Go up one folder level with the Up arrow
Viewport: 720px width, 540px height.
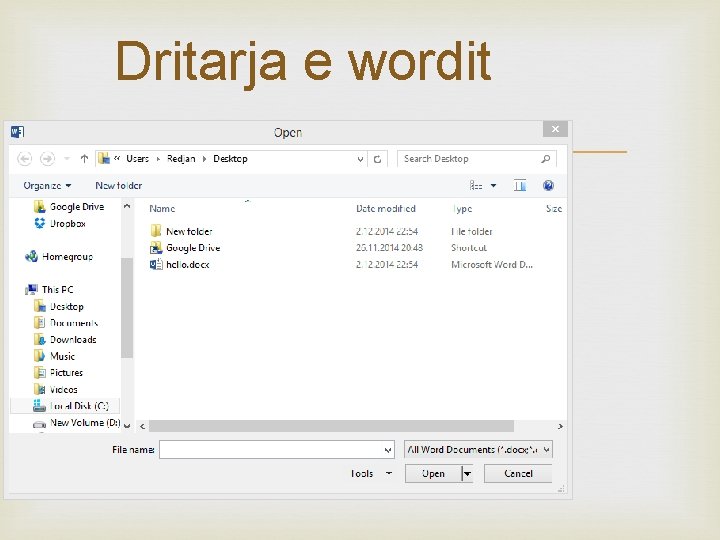point(84,159)
